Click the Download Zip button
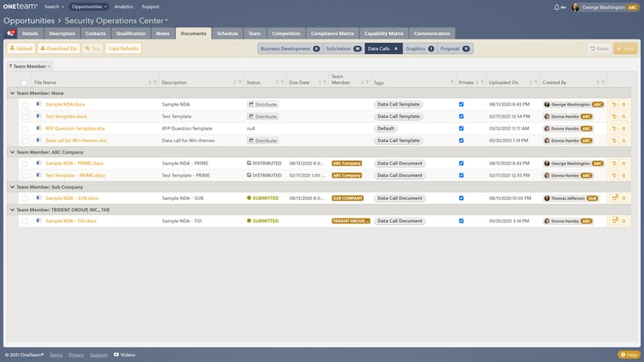Viewport: 644px width, 362px height. coord(59,48)
